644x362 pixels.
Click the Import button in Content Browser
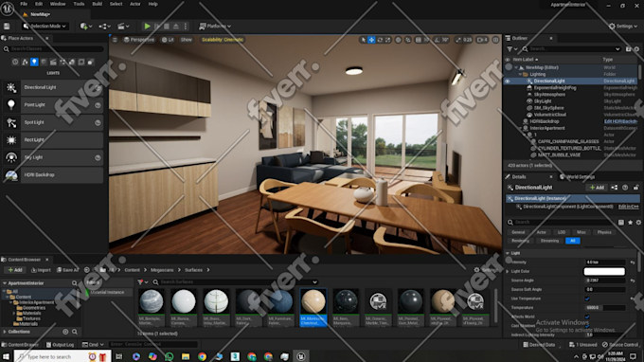(41, 270)
